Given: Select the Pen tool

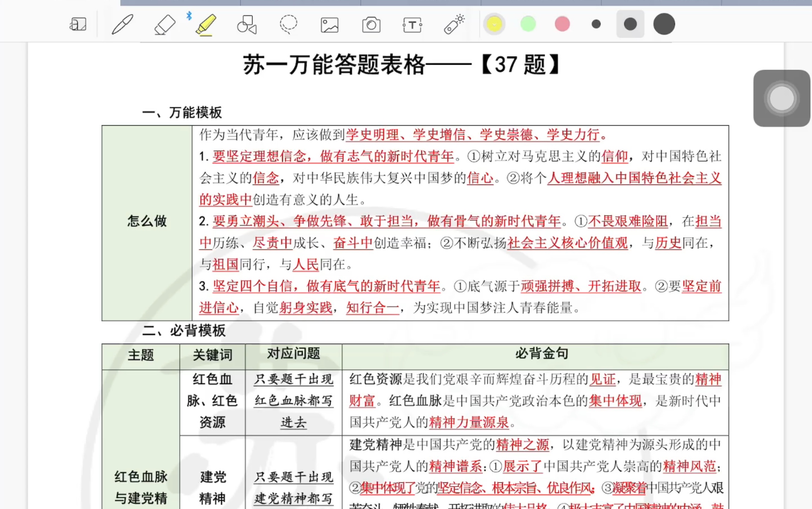Looking at the screenshot, I should pyautogui.click(x=122, y=24).
